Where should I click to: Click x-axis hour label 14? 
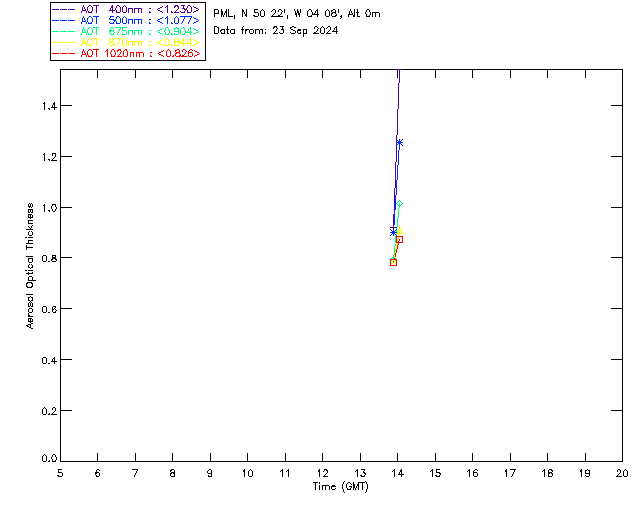click(398, 473)
